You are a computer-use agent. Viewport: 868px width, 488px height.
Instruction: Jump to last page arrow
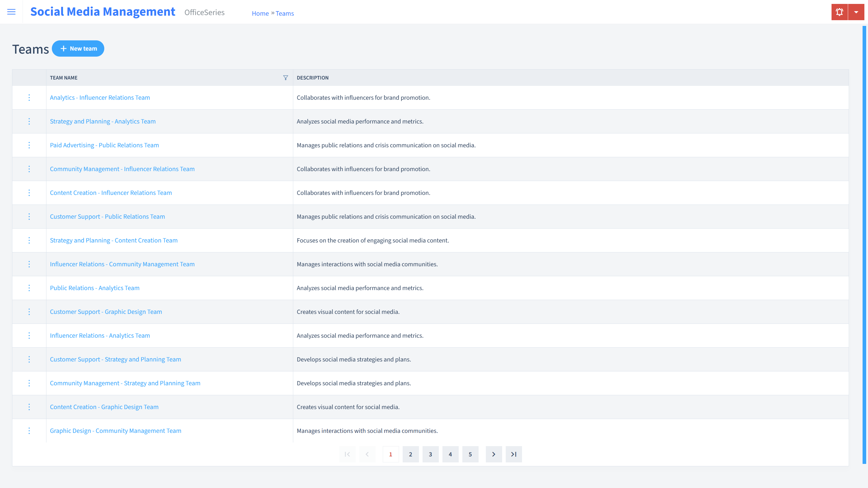[514, 454]
